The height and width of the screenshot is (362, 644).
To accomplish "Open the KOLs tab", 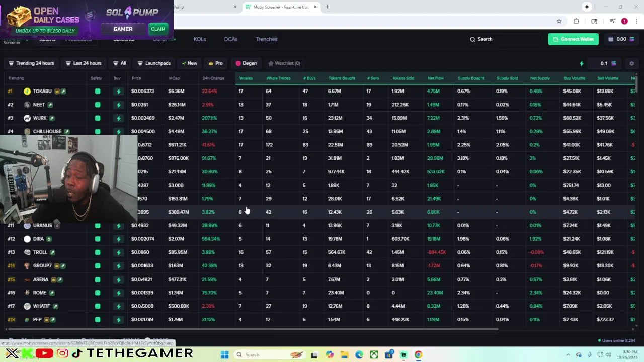I will point(200,39).
